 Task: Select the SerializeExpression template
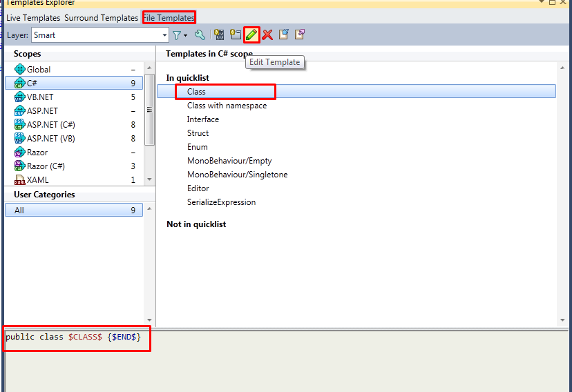click(x=222, y=202)
